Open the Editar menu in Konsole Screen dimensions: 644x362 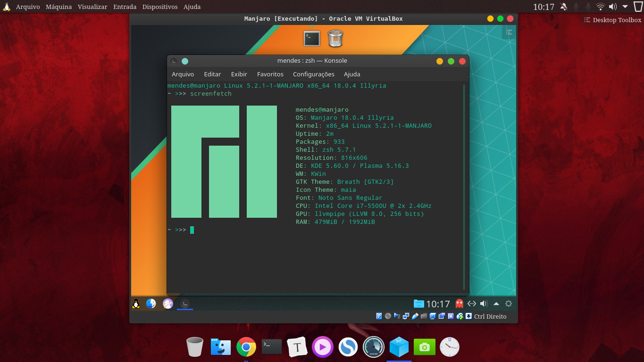212,74
